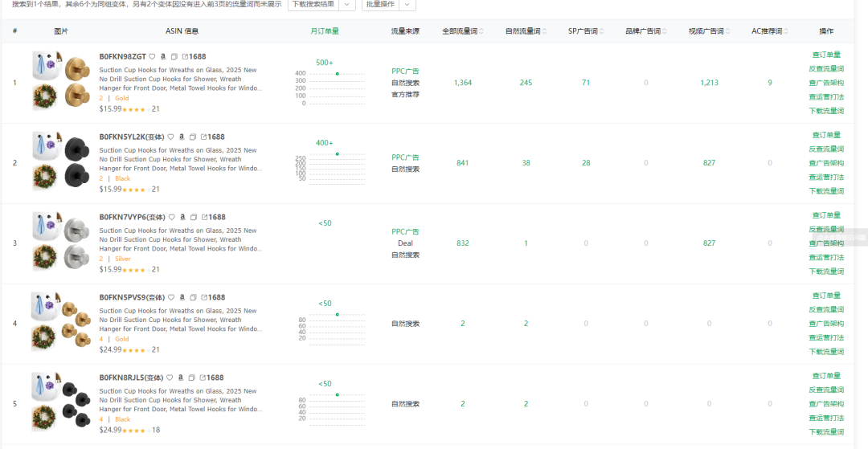Click the $24.99 price in row 4

click(x=110, y=349)
